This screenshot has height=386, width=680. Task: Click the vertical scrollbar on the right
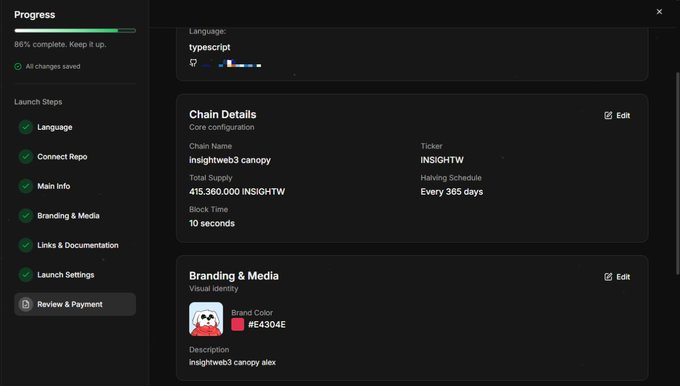click(x=677, y=173)
